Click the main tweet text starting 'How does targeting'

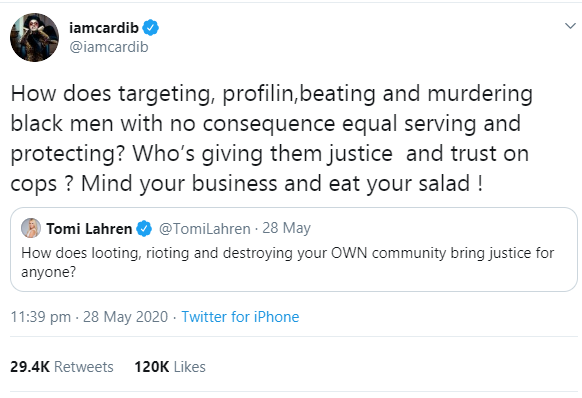tap(271, 138)
